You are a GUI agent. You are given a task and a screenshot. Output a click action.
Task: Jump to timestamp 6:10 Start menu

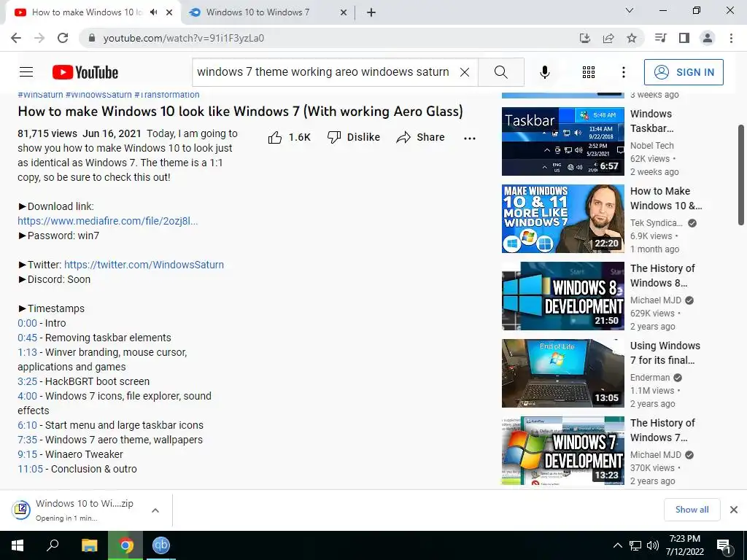pyautogui.click(x=27, y=425)
